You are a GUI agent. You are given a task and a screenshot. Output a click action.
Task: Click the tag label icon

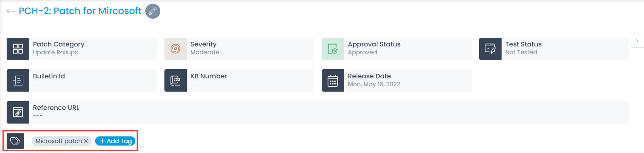click(x=15, y=141)
